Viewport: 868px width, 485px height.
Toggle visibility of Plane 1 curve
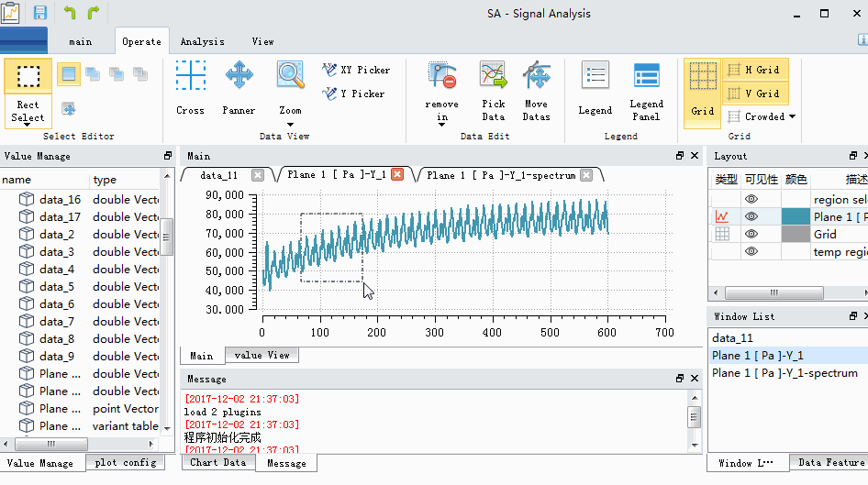(x=751, y=216)
